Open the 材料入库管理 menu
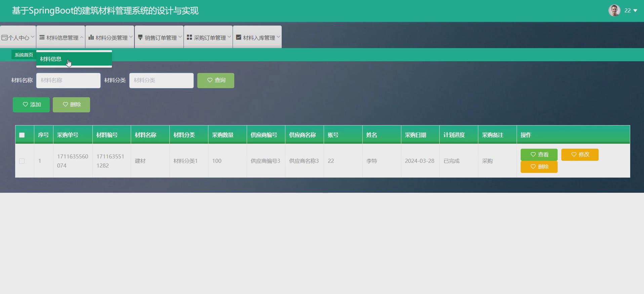 257,37
